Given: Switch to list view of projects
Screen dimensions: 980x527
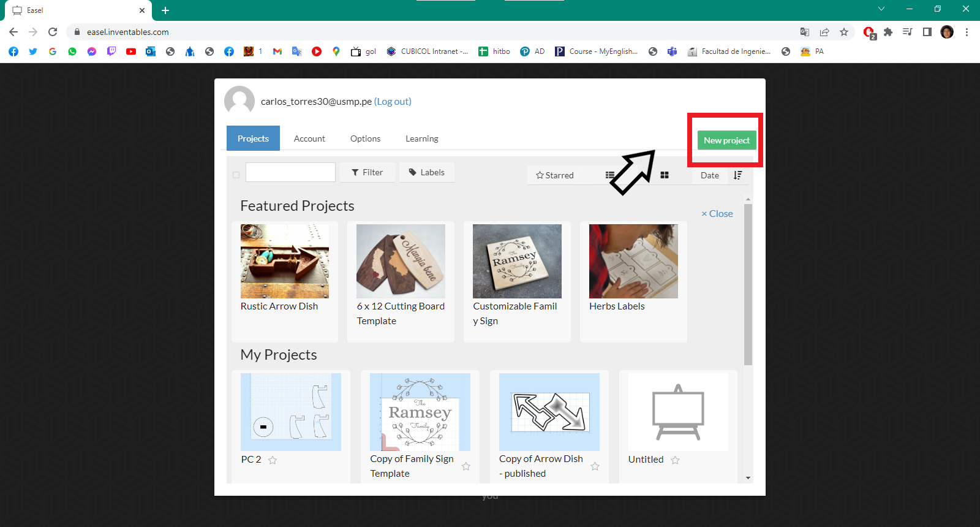Looking at the screenshot, I should (609, 175).
